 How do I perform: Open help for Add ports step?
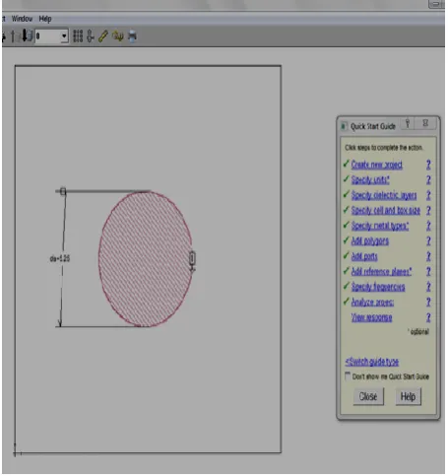(x=428, y=256)
